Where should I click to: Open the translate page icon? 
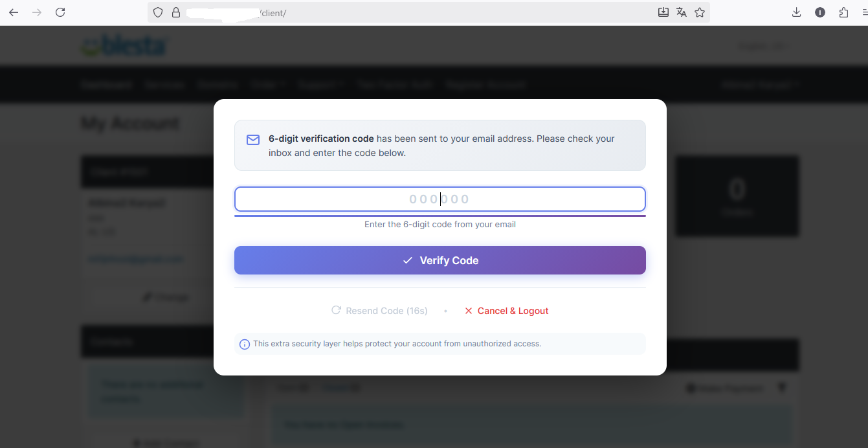682,12
